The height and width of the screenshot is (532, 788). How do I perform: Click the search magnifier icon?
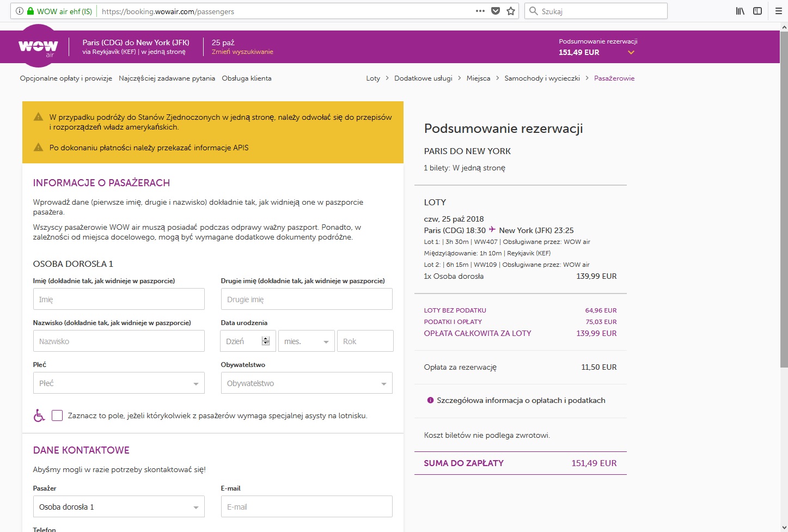click(534, 11)
